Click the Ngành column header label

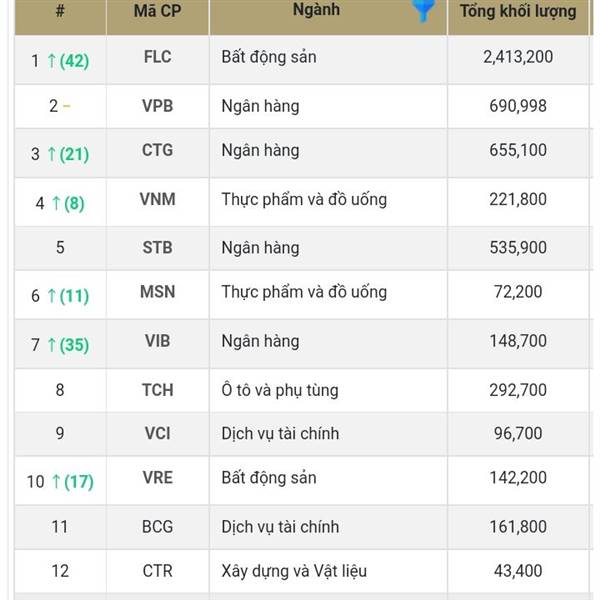(316, 10)
